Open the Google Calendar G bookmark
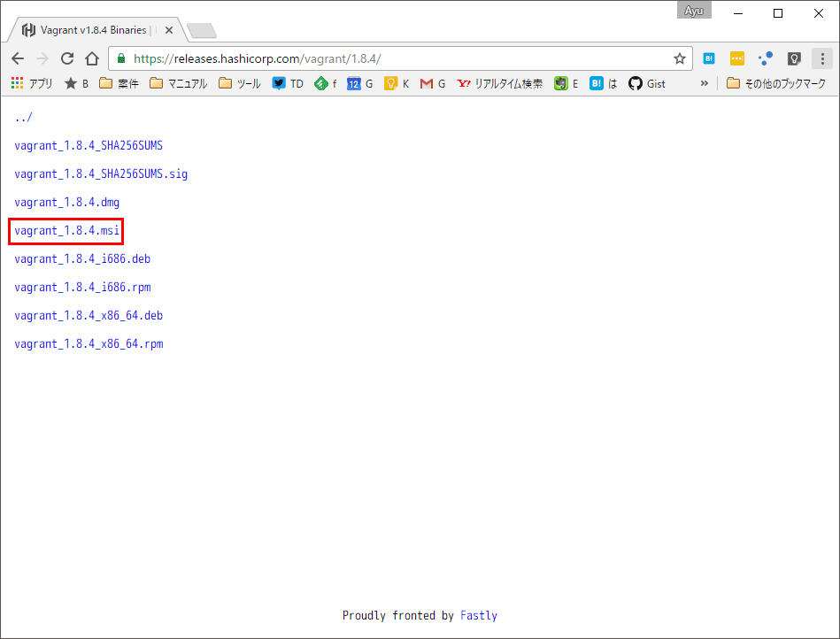Image resolution: width=840 pixels, height=639 pixels. click(x=360, y=83)
